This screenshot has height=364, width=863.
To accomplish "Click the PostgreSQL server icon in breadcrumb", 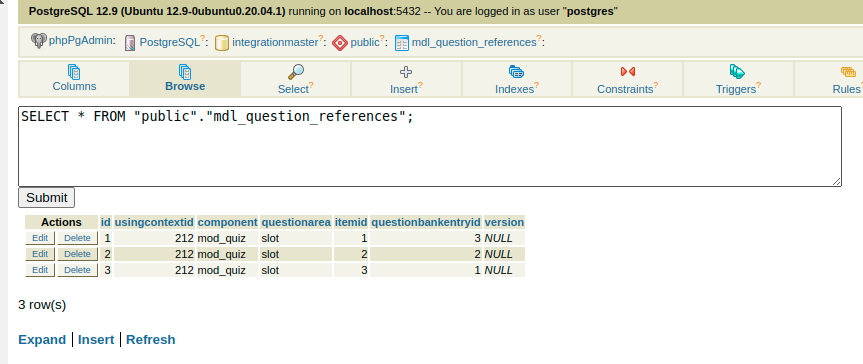I will [130, 42].
